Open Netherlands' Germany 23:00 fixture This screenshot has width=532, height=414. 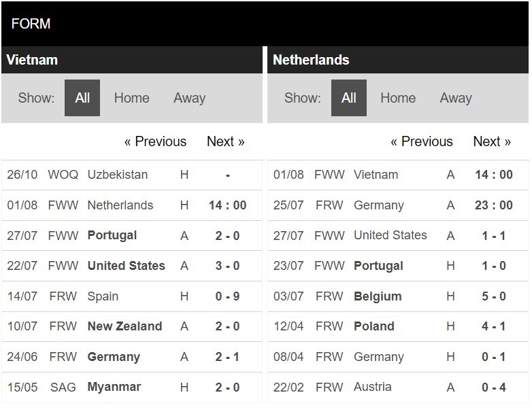click(x=398, y=205)
